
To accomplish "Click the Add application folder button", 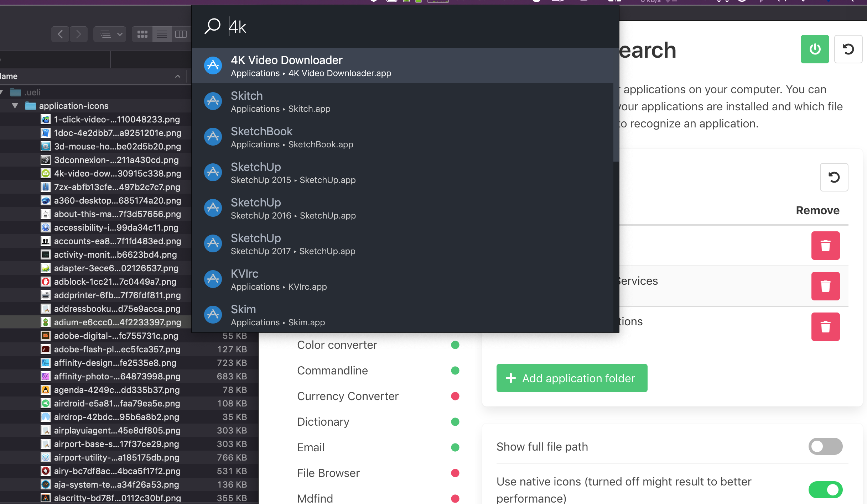I will 571,378.
